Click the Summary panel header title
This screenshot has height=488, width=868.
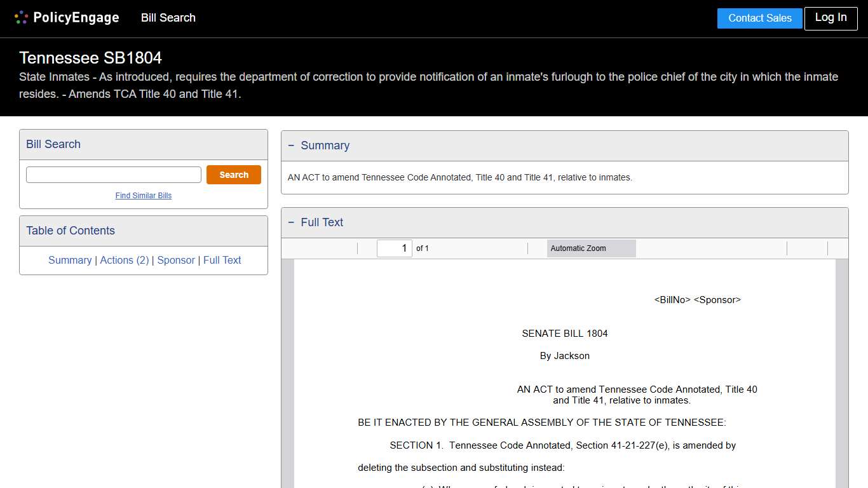tap(325, 146)
